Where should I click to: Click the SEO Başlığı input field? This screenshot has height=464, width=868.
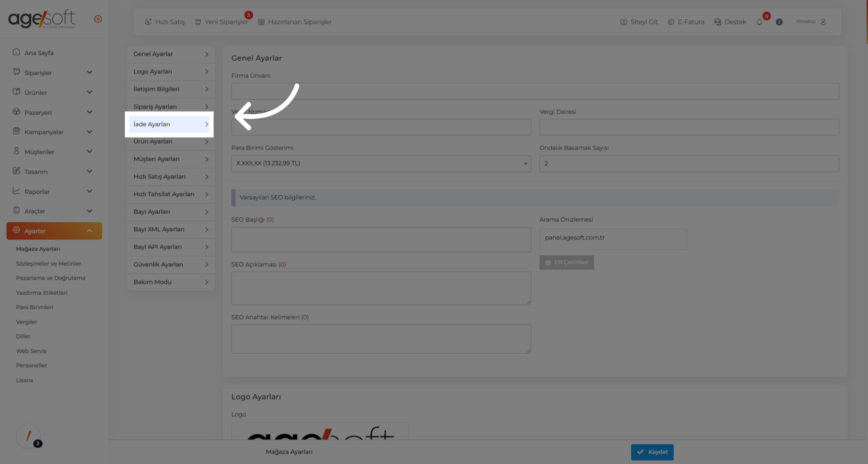(x=381, y=240)
